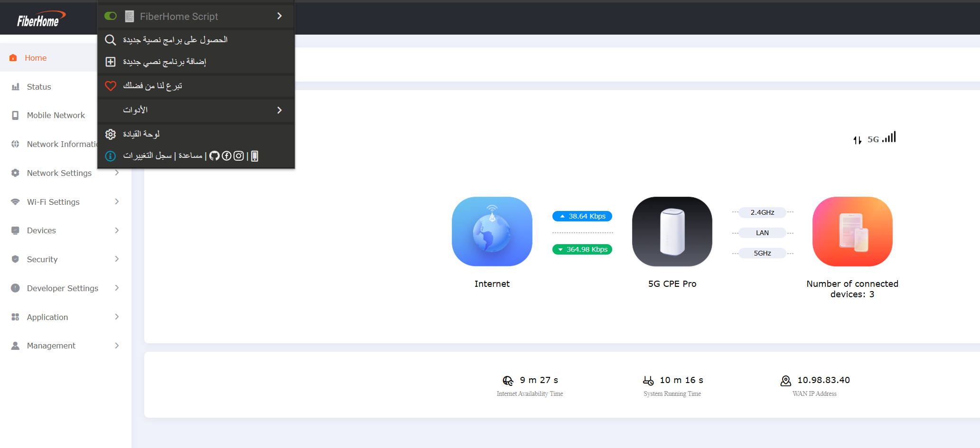This screenshot has height=448, width=980.
Task: Click the 5G CPE Pro router tile
Action: [672, 231]
